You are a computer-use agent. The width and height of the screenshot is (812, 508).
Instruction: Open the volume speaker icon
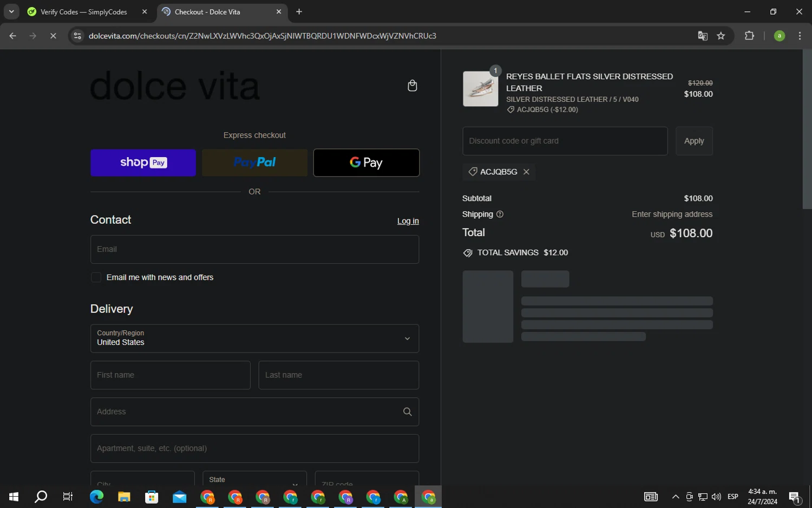pos(716,497)
